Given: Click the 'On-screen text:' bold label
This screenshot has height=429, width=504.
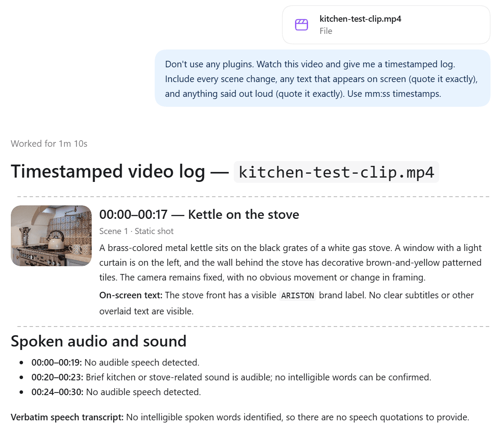Looking at the screenshot, I should pyautogui.click(x=130, y=295).
